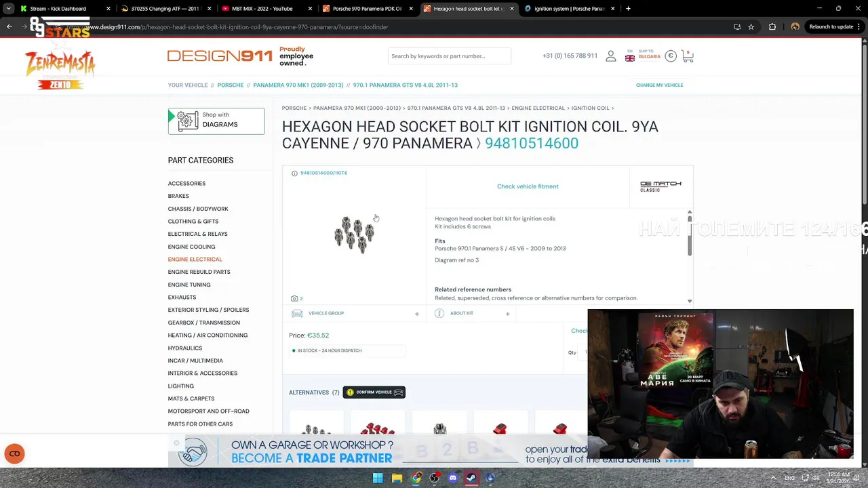Bookmark this page with star icon

point(751,27)
